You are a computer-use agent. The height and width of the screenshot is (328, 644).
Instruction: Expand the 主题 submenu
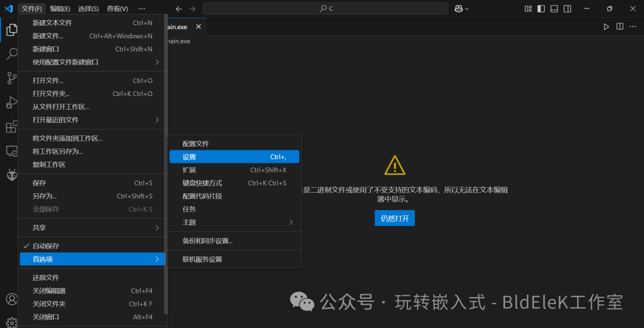[x=234, y=222]
